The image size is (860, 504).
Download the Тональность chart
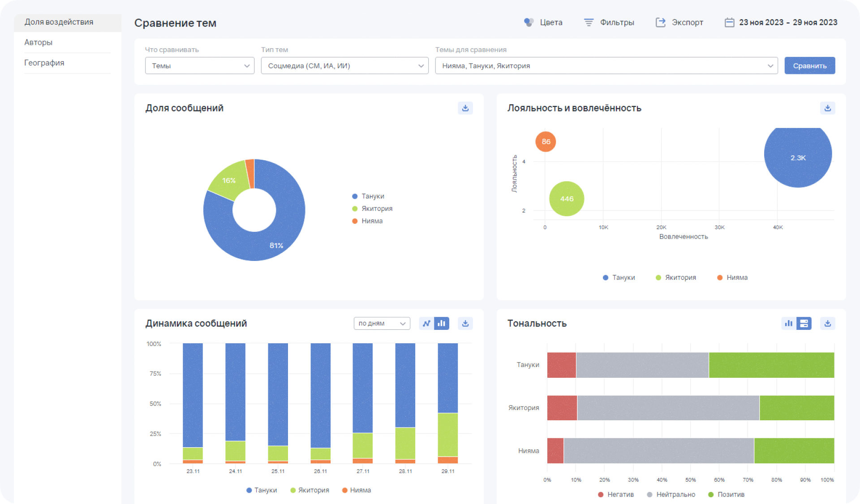pyautogui.click(x=827, y=323)
